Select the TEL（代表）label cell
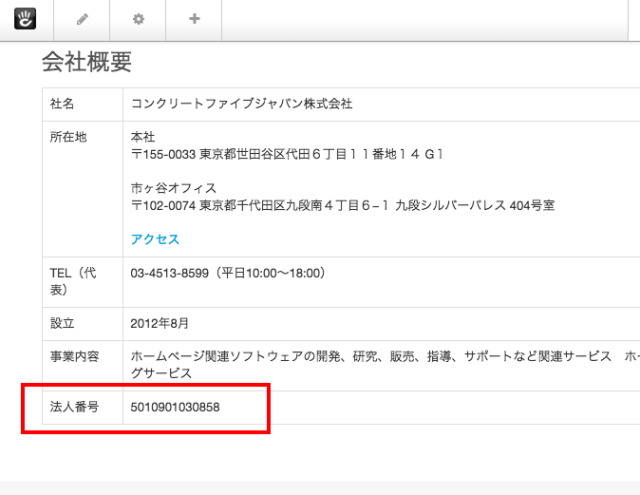 coord(82,282)
